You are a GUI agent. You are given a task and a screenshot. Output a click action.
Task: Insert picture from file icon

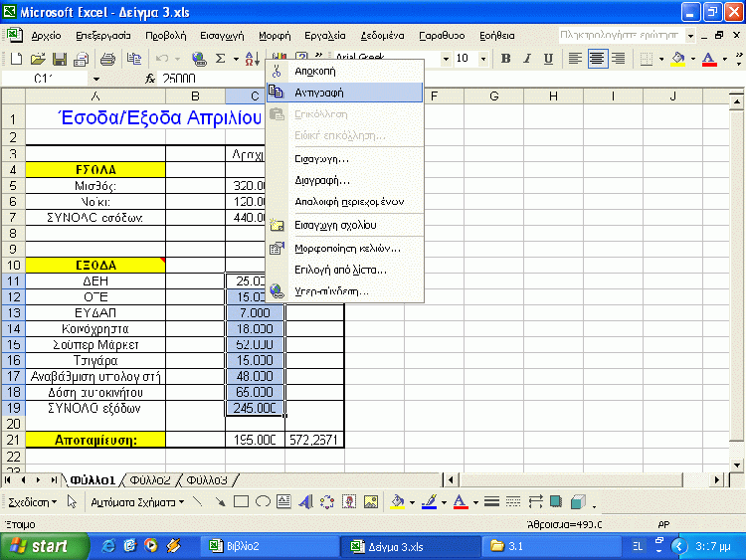point(371,502)
